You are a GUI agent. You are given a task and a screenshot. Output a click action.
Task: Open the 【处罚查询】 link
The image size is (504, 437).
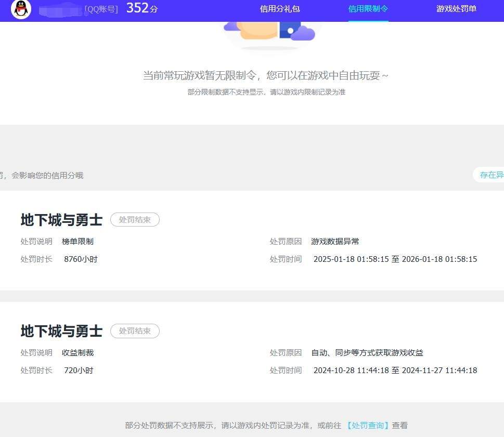[368, 426]
